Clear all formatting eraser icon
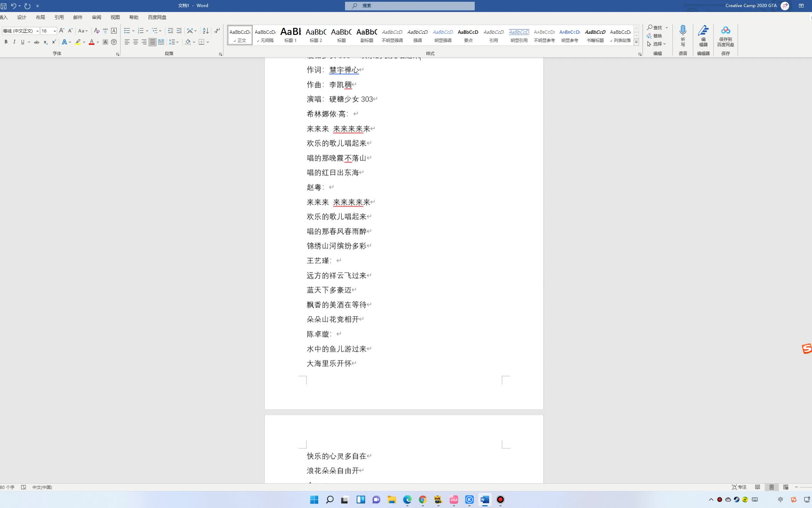 click(x=97, y=31)
